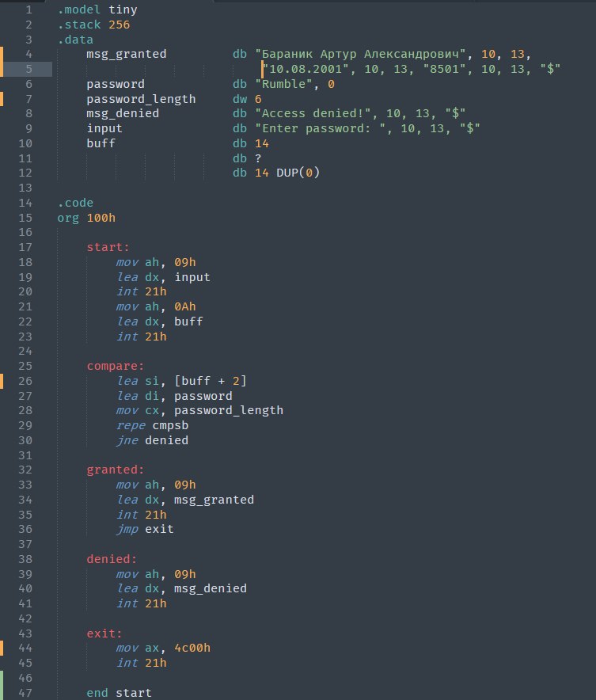The image size is (596, 700).
Task: Click line number 31 in the gutter
Action: pyautogui.click(x=25, y=455)
